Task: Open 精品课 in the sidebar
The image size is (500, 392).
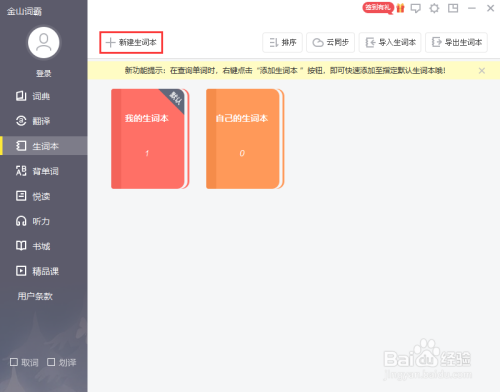Action: point(44,271)
